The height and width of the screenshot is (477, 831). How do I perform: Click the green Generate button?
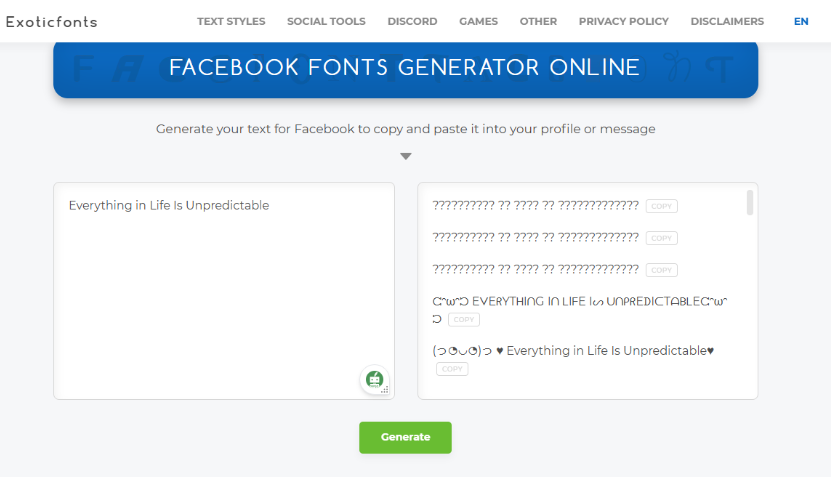click(x=405, y=437)
